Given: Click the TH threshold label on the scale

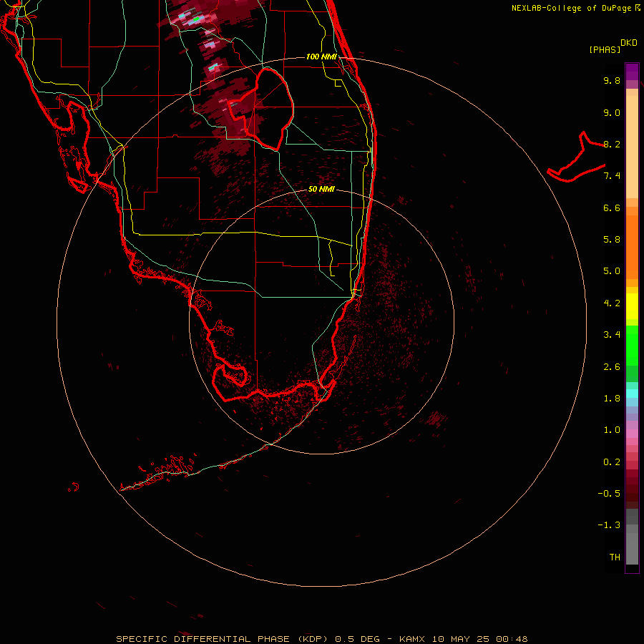Looking at the screenshot, I should coord(615,557).
